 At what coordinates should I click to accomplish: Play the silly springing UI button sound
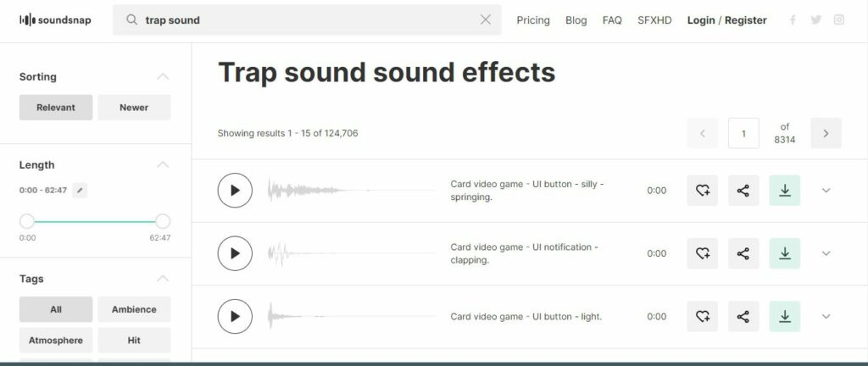tap(235, 190)
